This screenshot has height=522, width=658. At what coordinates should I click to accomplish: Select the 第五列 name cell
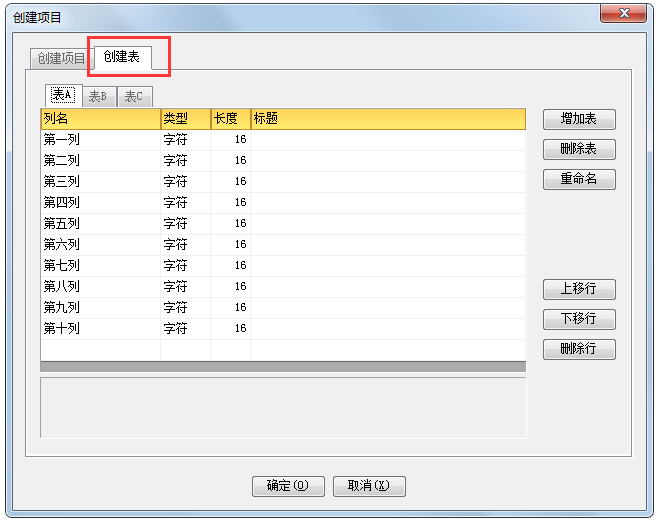[101, 224]
